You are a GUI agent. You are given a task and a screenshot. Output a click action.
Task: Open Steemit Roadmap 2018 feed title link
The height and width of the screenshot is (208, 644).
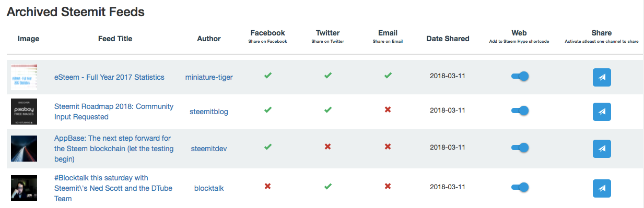(x=114, y=112)
